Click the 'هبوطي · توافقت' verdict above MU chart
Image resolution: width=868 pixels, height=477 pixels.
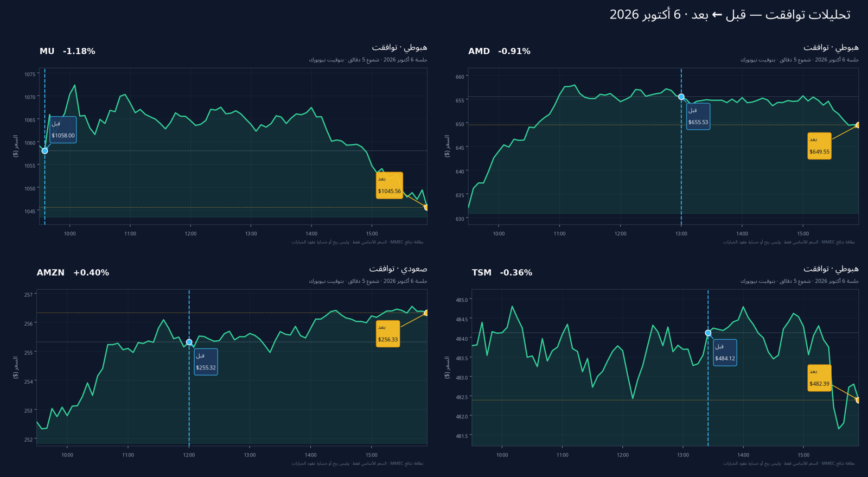[x=399, y=47]
